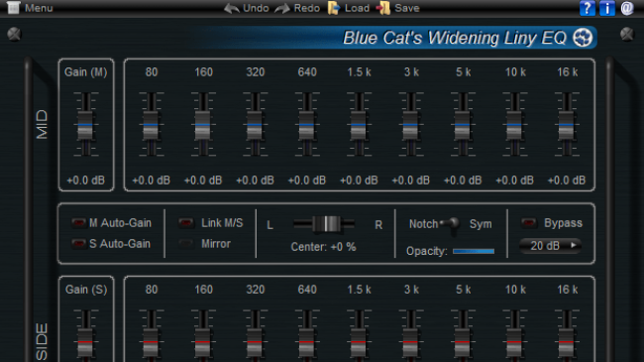The image size is (644, 362).
Task: Click the Mid 3 k band fader
Action: coord(411,125)
